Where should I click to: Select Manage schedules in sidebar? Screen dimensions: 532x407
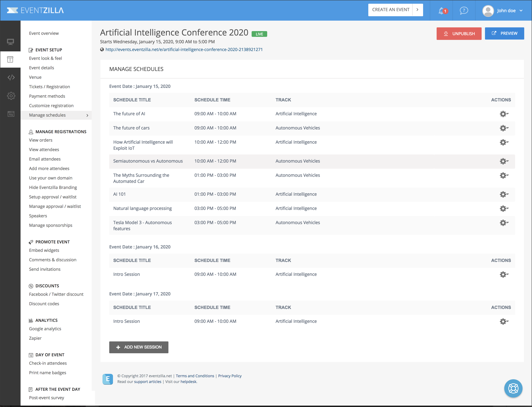(x=47, y=115)
